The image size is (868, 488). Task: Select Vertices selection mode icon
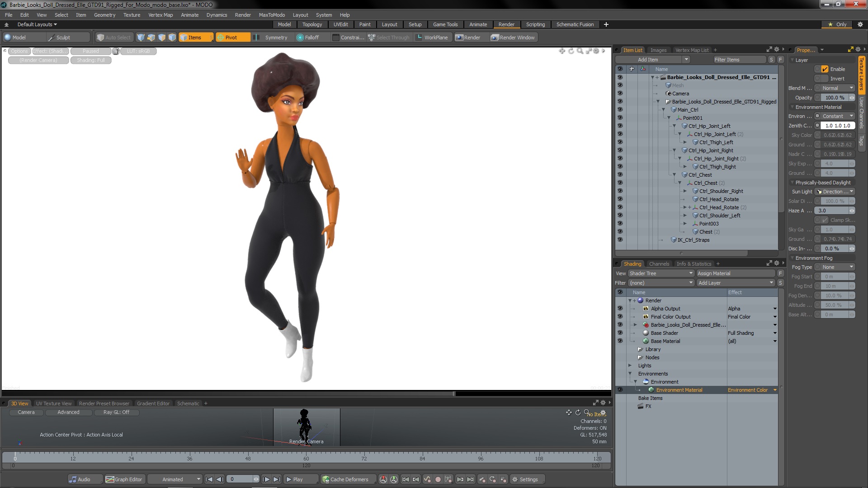141,38
